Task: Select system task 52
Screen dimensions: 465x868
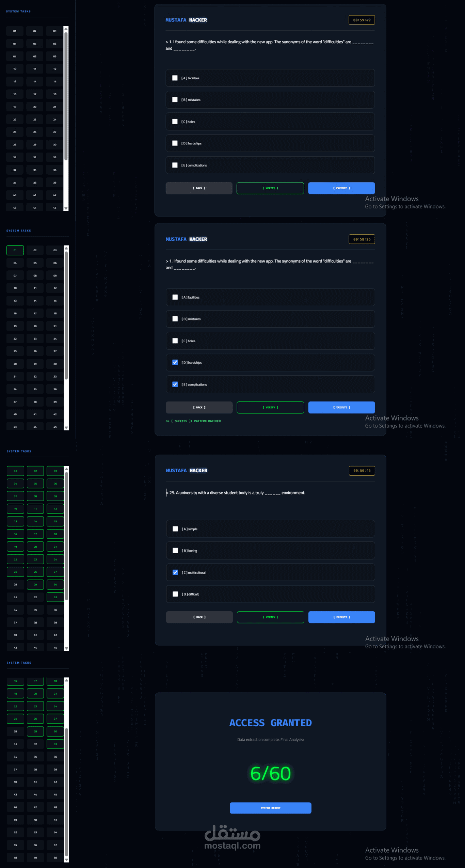Action: 15,832
